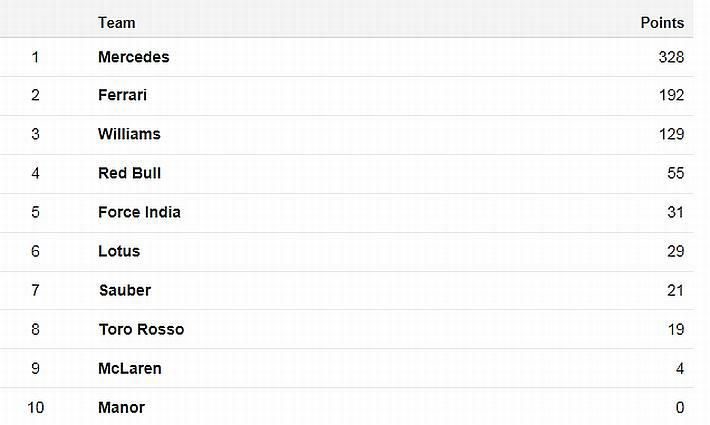This screenshot has height=425, width=710.
Task: Click the Red Bull team name
Action: 129,173
